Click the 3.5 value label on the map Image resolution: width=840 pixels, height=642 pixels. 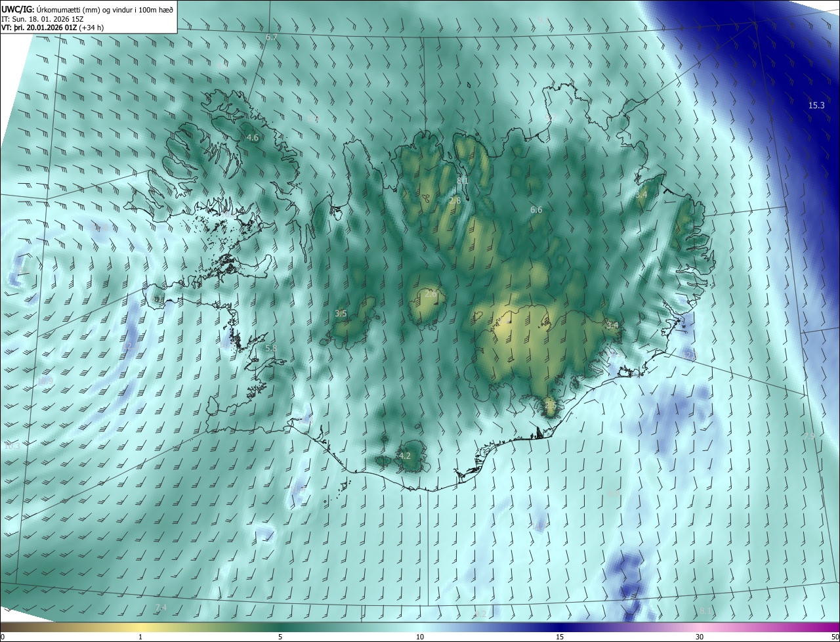[x=341, y=314]
